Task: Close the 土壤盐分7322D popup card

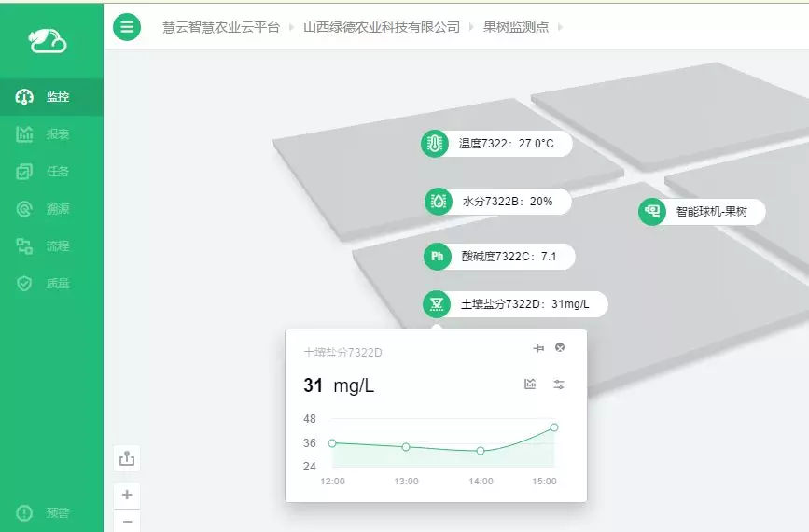Action: click(x=560, y=348)
